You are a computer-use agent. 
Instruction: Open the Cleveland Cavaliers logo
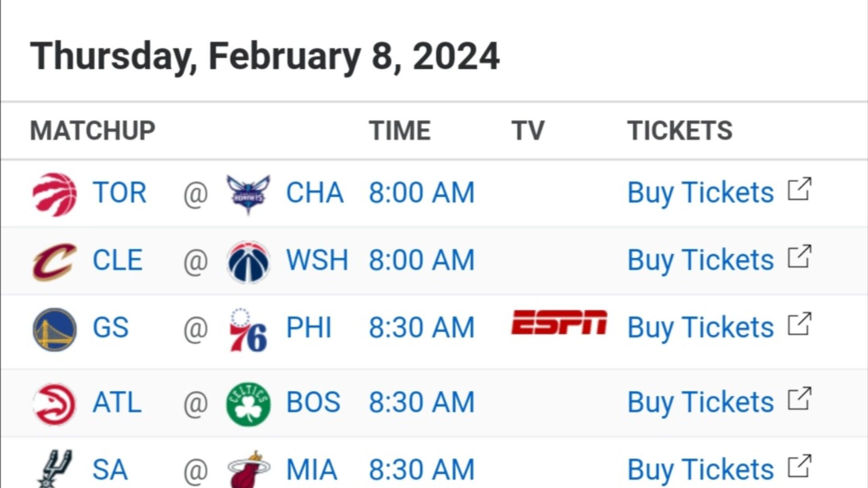[x=55, y=262]
